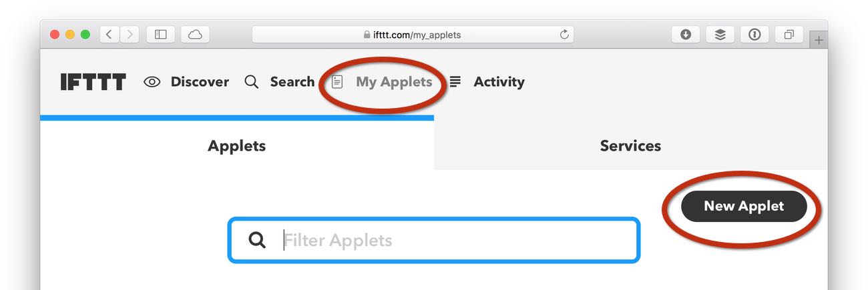Click the layers extension icon in toolbar
Image resolution: width=868 pixels, height=290 pixels.
click(720, 35)
